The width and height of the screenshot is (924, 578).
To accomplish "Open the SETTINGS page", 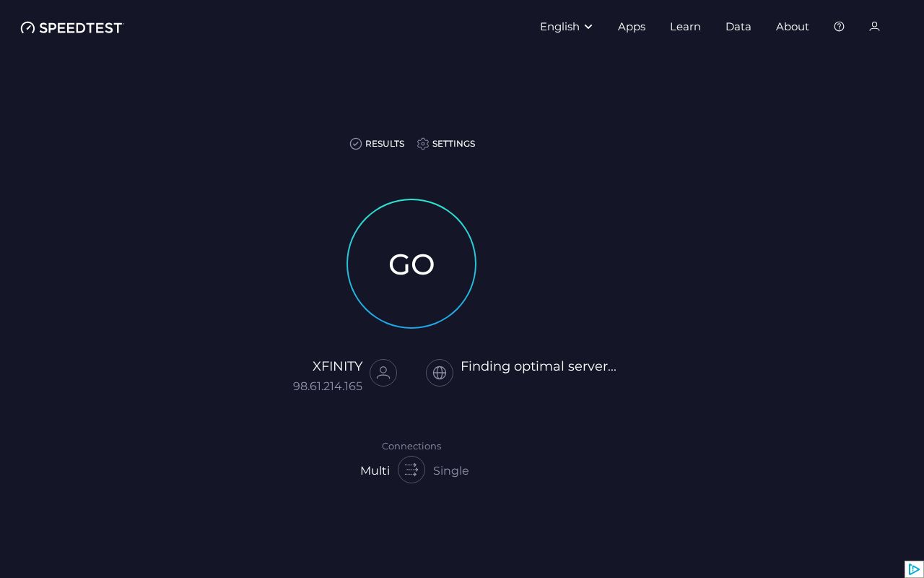I will tap(453, 144).
